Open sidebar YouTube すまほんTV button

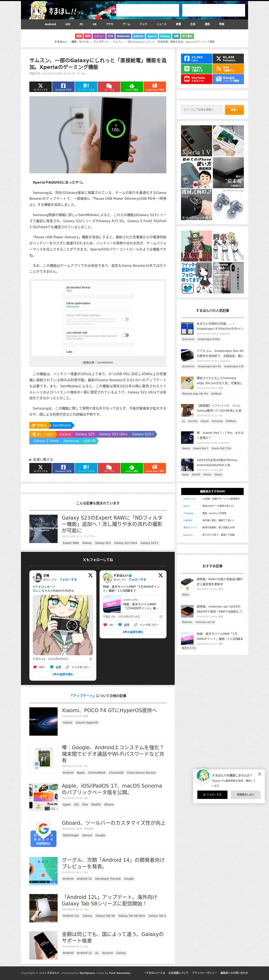point(196,79)
